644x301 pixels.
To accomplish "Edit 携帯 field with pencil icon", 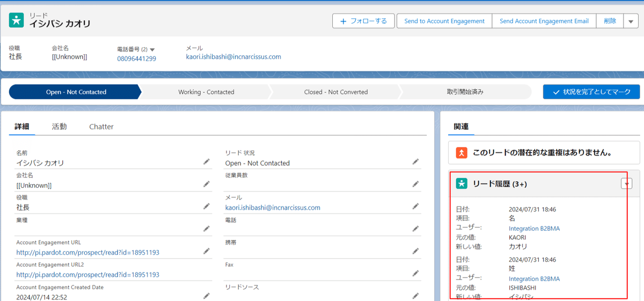I will (x=415, y=251).
